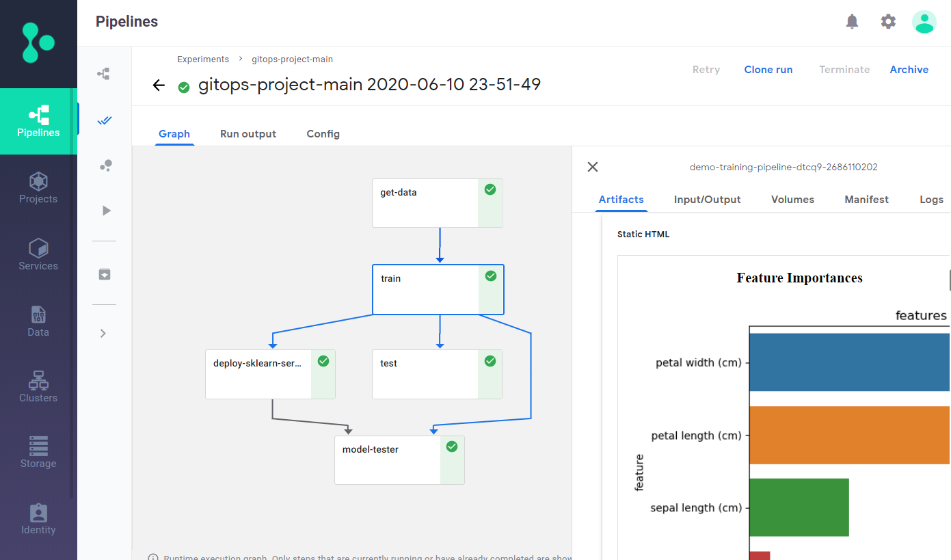
Task: Click the Terminate button
Action: click(x=844, y=70)
